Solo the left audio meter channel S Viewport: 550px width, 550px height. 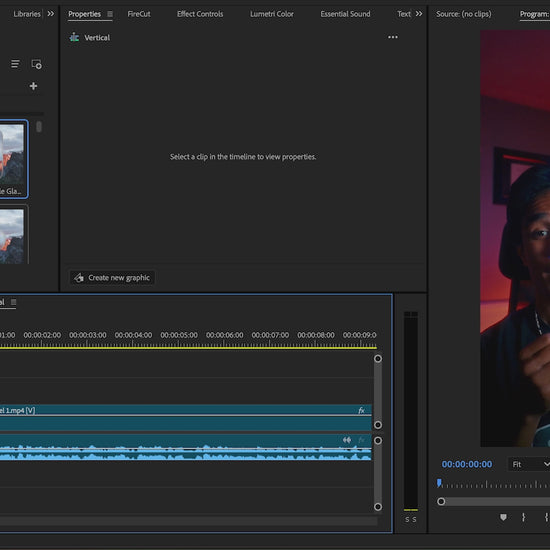coord(407,519)
